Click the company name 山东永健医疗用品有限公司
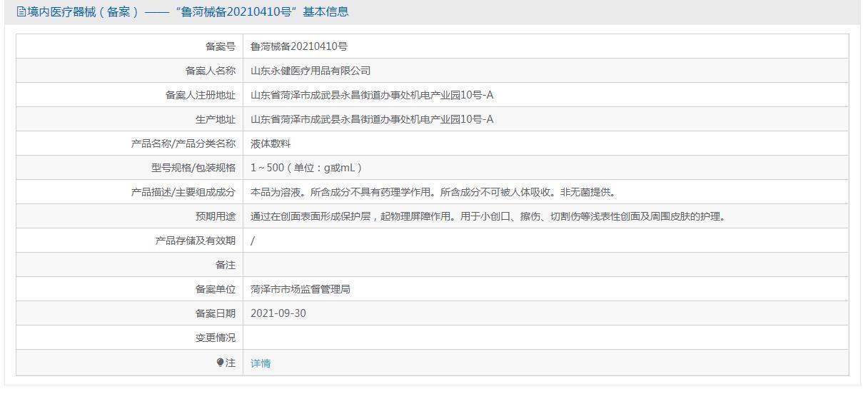 (311, 71)
